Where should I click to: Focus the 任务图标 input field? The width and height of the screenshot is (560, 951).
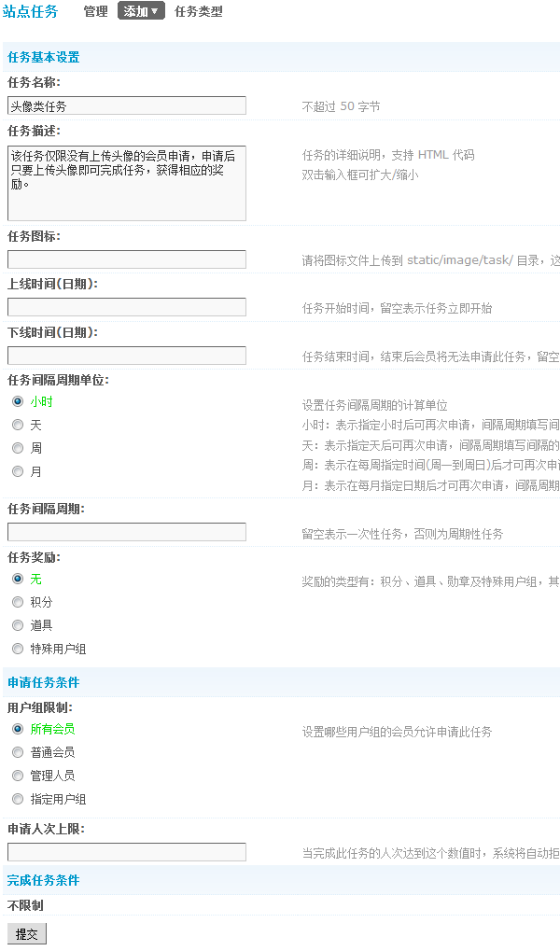(x=127, y=259)
